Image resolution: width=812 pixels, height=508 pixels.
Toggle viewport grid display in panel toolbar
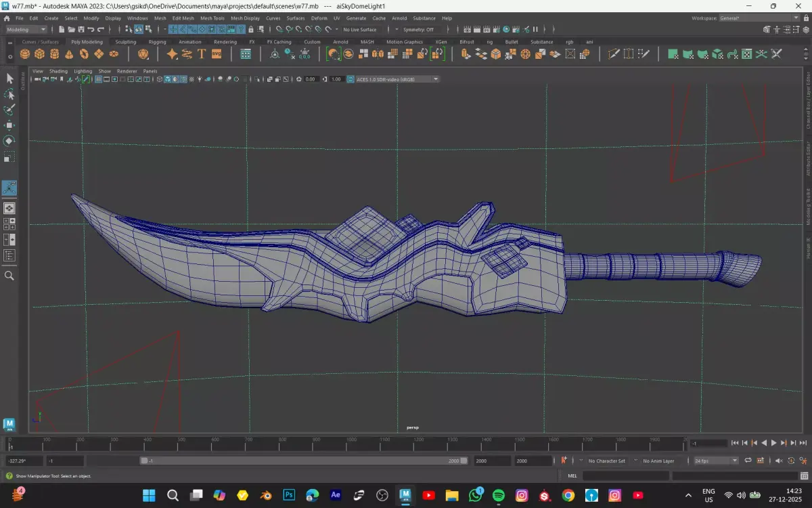pyautogui.click(x=98, y=79)
